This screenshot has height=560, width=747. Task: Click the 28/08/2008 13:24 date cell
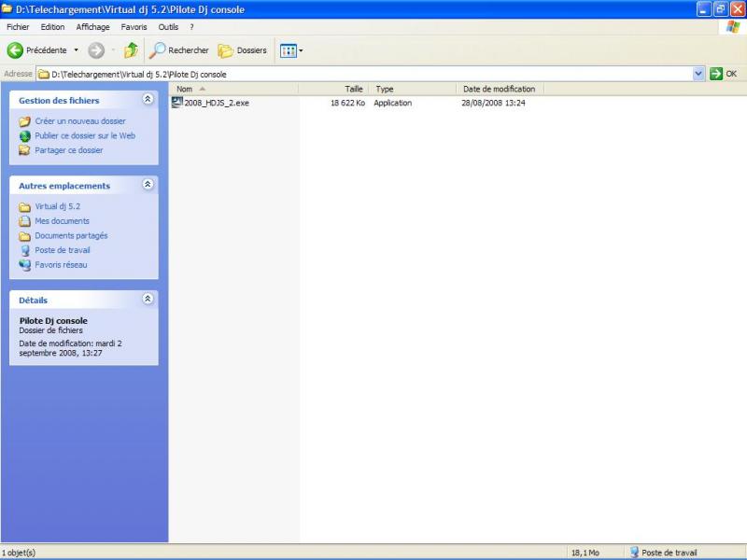tap(493, 103)
